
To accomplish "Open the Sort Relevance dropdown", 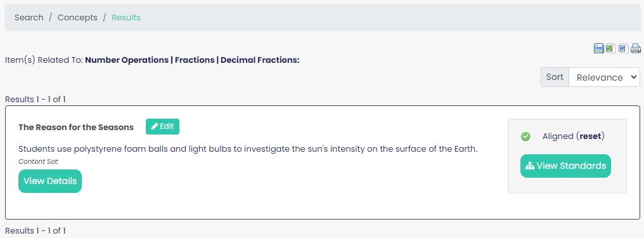I will pyautogui.click(x=604, y=77).
